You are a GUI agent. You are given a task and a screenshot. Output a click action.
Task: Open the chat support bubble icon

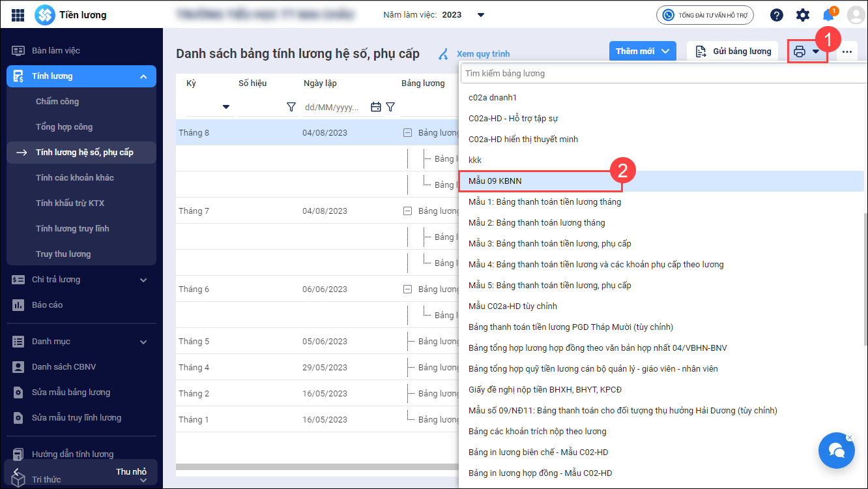837,451
